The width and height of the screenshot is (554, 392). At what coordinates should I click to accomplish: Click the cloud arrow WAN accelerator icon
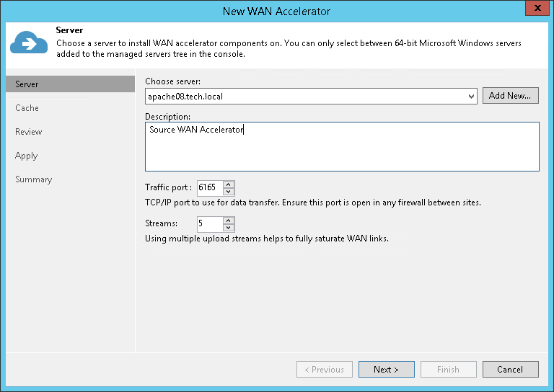coord(29,43)
